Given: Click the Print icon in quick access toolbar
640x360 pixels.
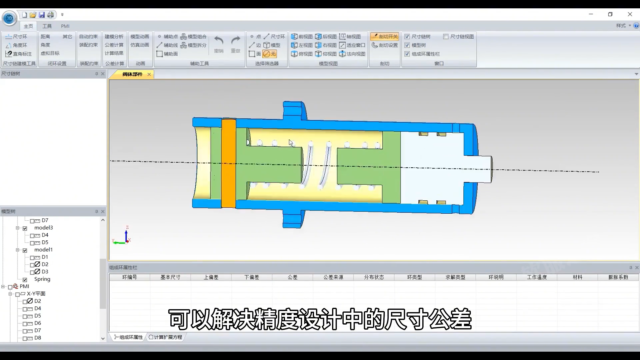Looking at the screenshot, I should (51, 15).
